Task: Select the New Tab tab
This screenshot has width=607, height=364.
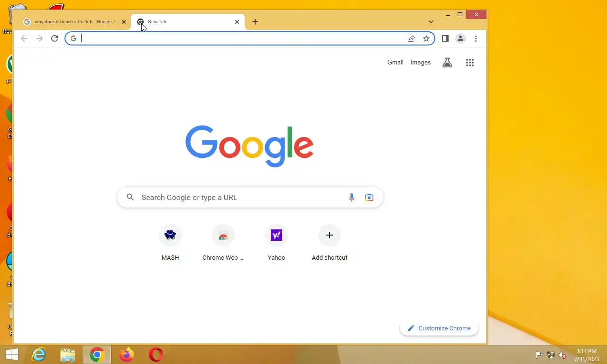Action: coord(187,22)
